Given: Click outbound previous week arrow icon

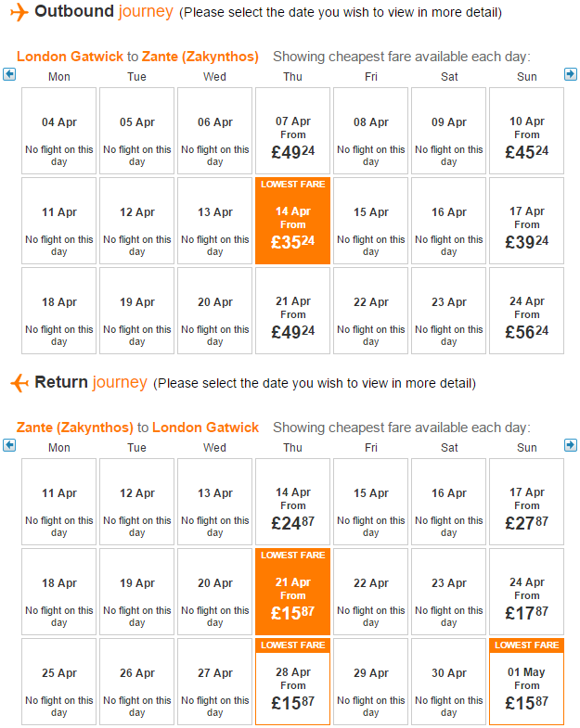Looking at the screenshot, I should [x=9, y=74].
